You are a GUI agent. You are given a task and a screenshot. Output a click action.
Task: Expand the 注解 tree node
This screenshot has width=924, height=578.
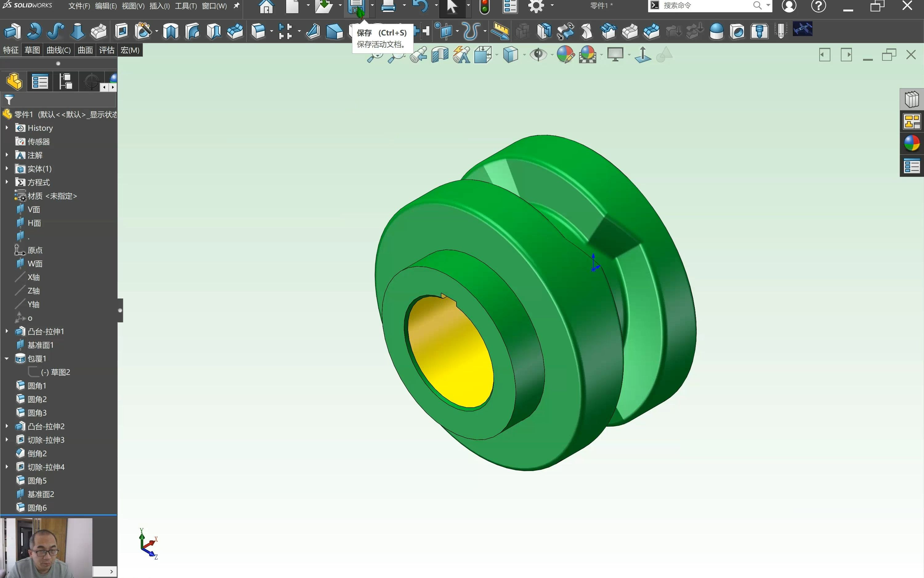[x=7, y=155]
